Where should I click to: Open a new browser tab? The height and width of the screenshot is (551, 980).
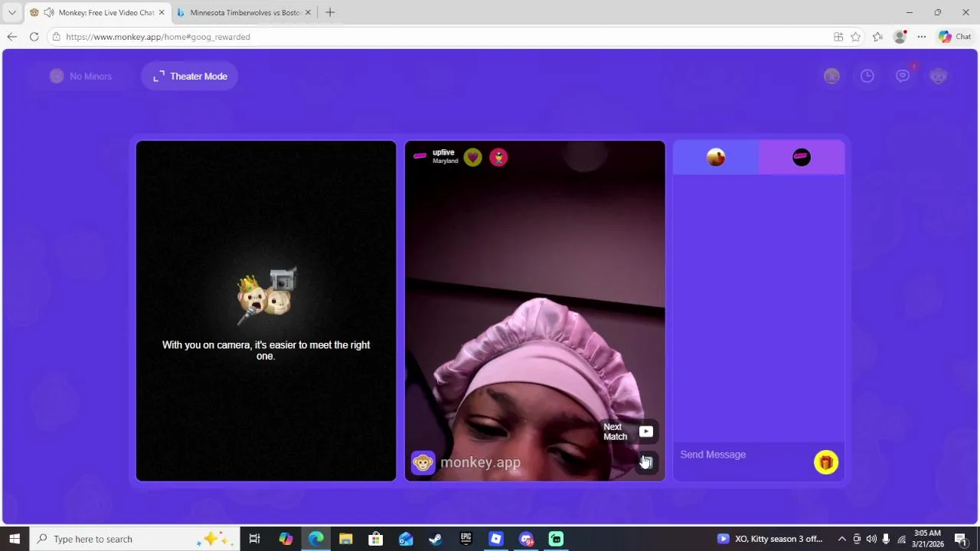click(x=330, y=12)
